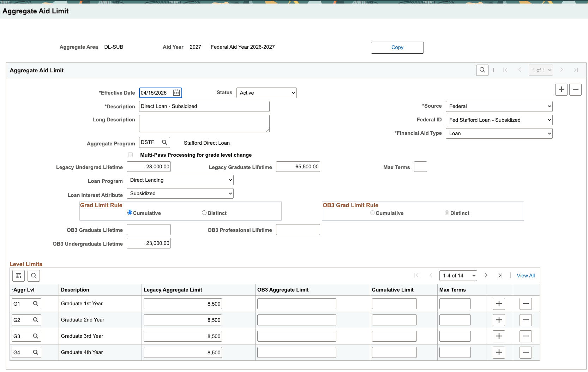
Task: Open the 1 of 1 record selector
Action: pos(540,70)
